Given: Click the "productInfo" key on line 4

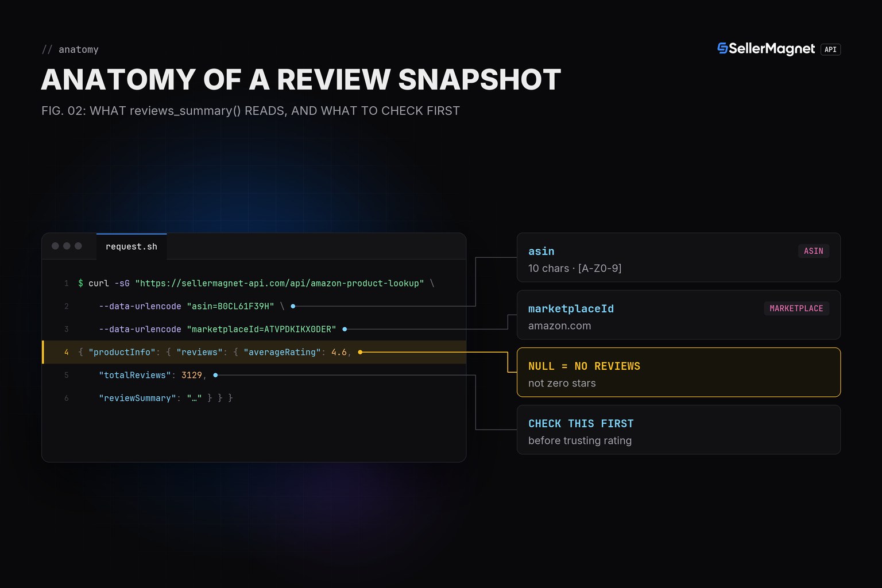Looking at the screenshot, I should (x=122, y=352).
